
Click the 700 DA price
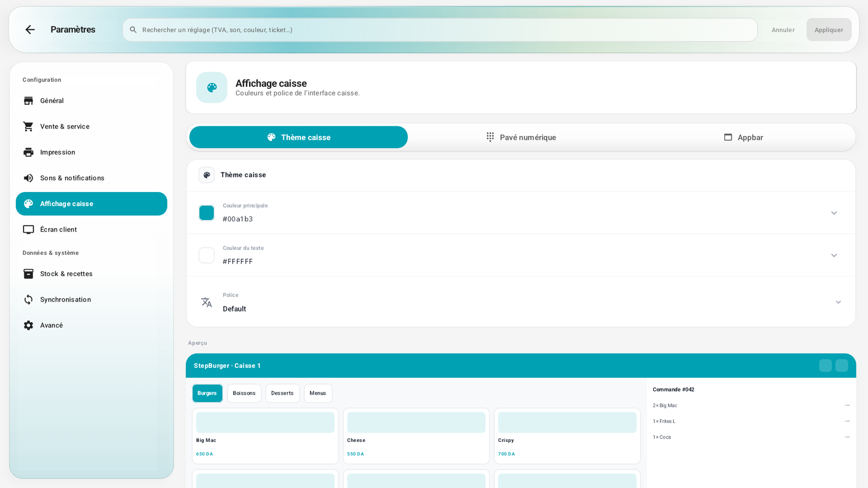click(x=507, y=454)
